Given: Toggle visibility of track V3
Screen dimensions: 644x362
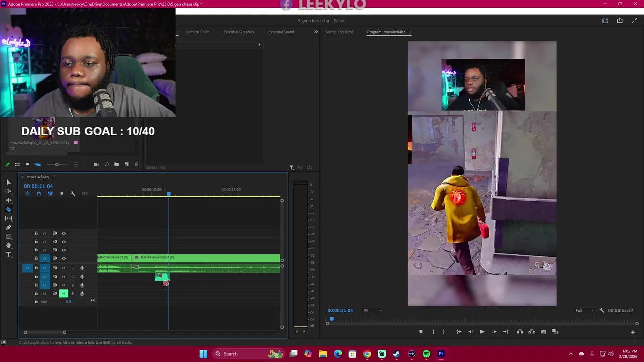Looking at the screenshot, I should tap(64, 242).
